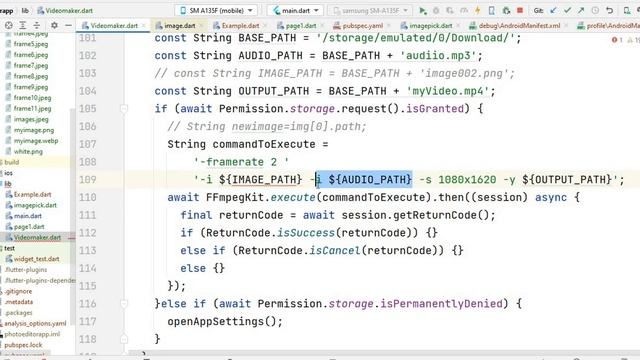This screenshot has width=640, height=360.
Task: Close the pubspec.yaml tab
Action: click(x=388, y=26)
